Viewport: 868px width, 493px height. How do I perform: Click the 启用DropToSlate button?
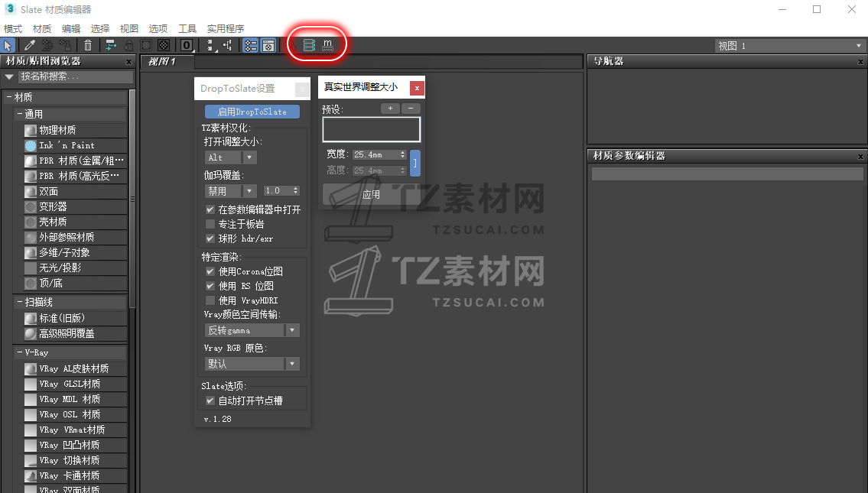252,112
